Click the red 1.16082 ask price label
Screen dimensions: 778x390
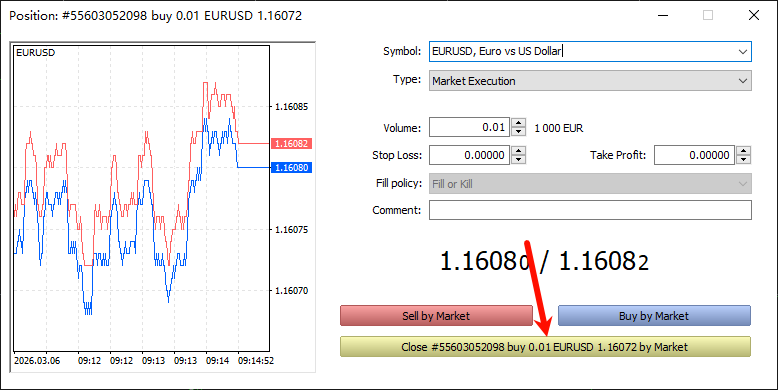(x=292, y=144)
